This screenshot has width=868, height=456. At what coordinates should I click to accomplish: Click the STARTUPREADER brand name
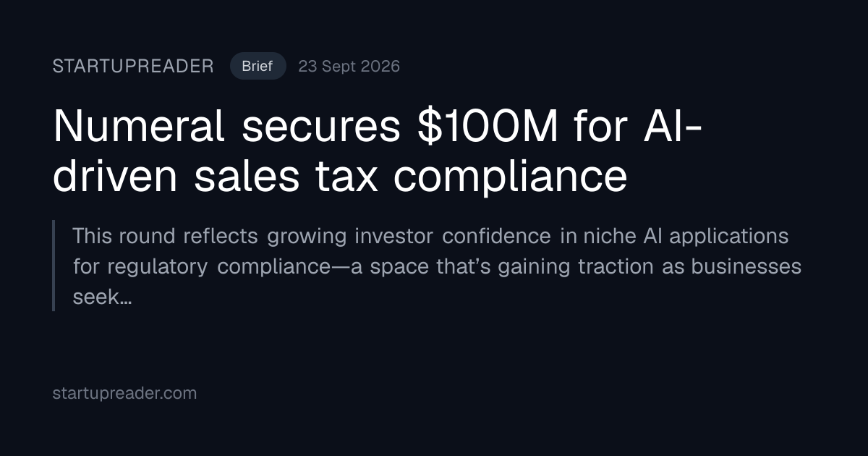[133, 67]
